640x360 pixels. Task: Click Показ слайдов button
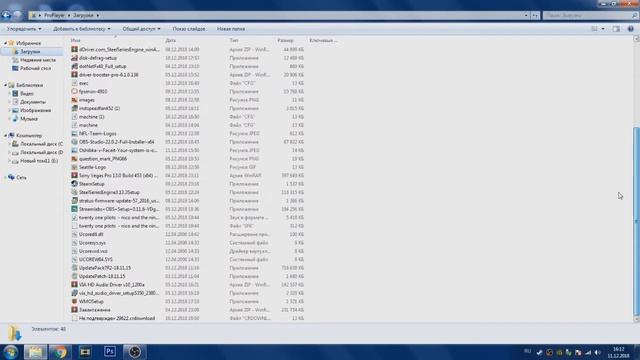pos(189,29)
